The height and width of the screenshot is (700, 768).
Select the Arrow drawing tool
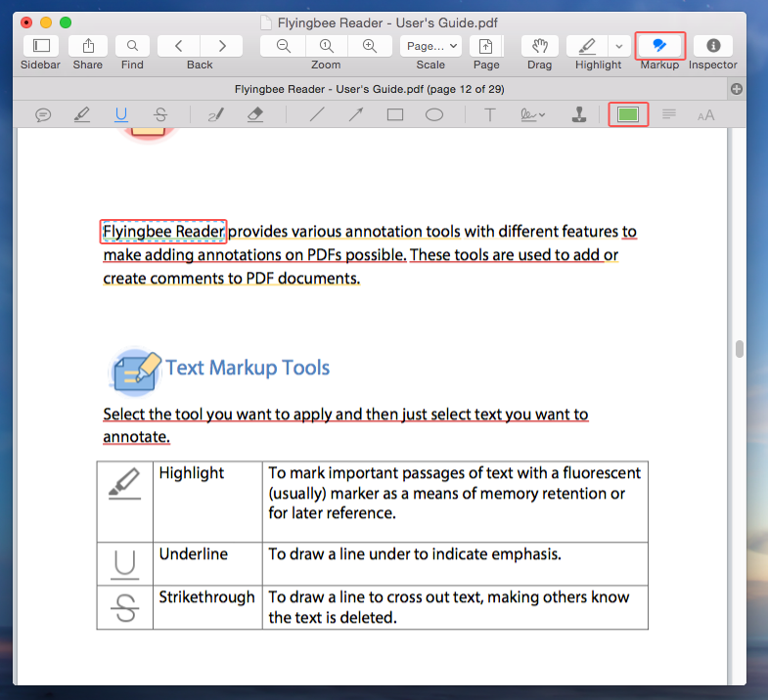[356, 115]
